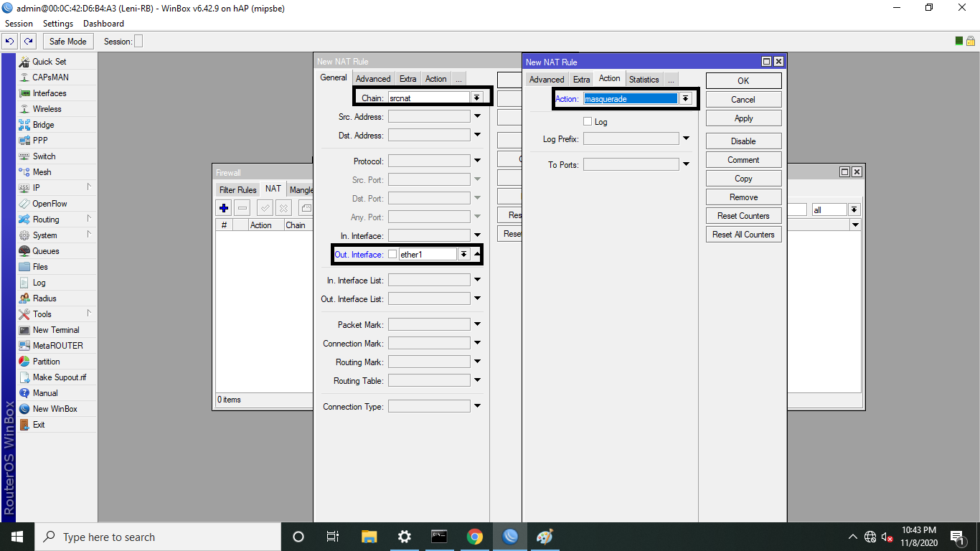Screen dimensions: 980x551
Task: Open the MetaROUTER menu
Action: tap(56, 346)
